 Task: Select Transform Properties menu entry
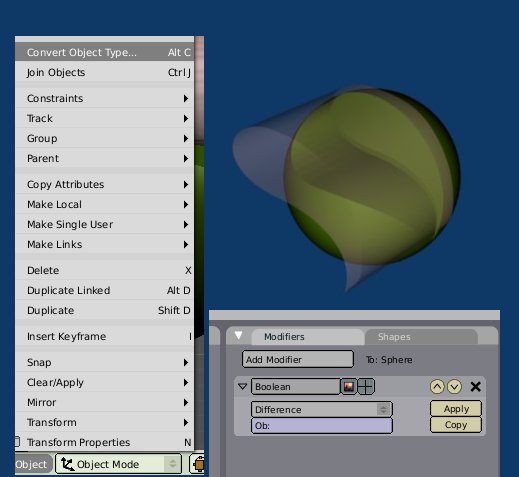[105, 442]
